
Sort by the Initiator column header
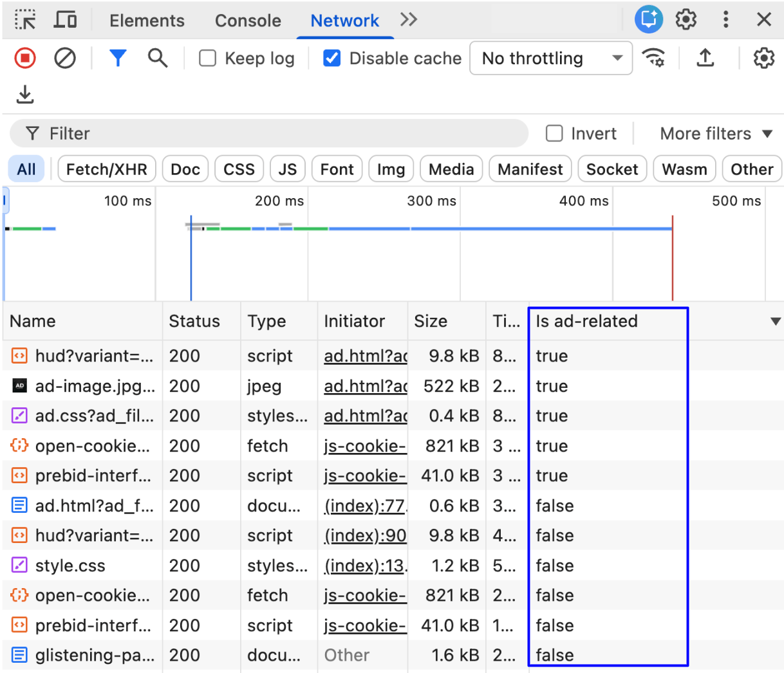point(362,321)
